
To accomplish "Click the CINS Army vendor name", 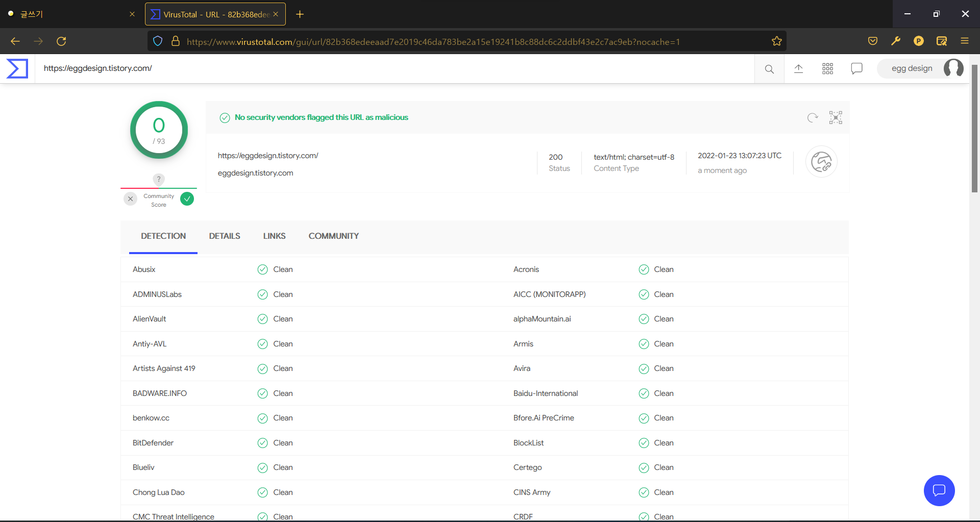I will point(532,492).
